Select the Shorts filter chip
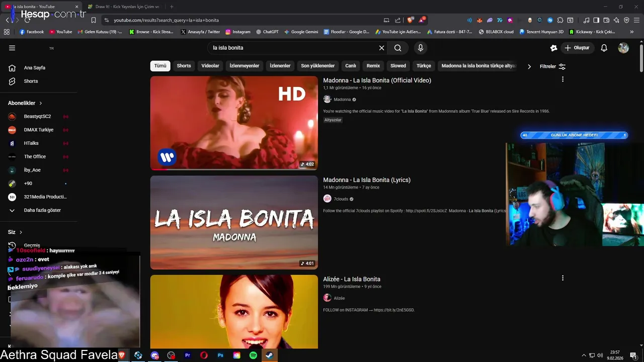644x362 pixels. [x=184, y=66]
